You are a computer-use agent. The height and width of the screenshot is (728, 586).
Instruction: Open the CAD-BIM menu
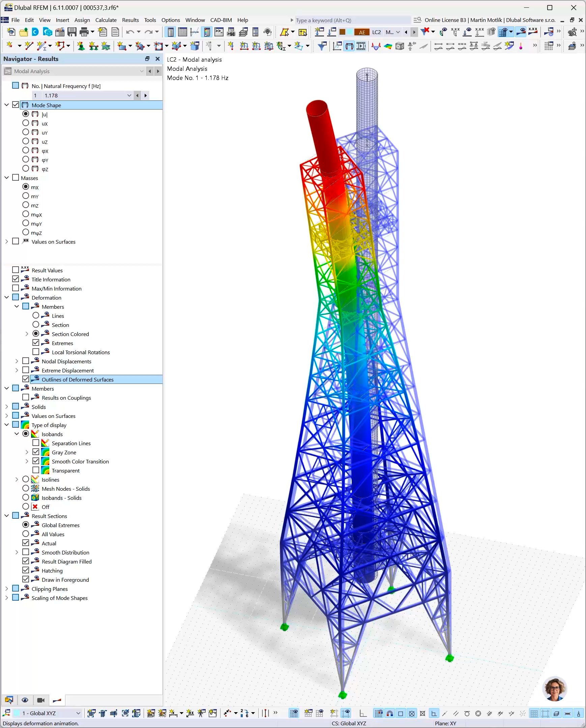(x=221, y=20)
